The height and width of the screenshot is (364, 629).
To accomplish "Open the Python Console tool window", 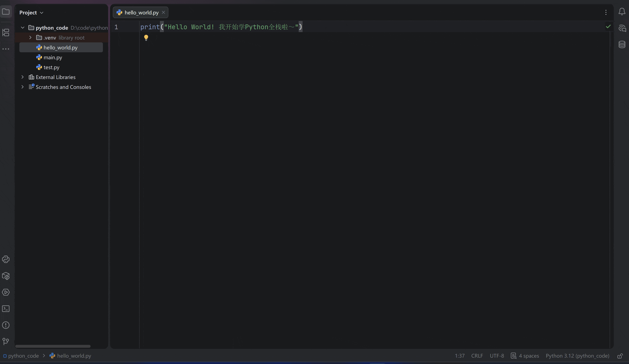I will coord(6,259).
